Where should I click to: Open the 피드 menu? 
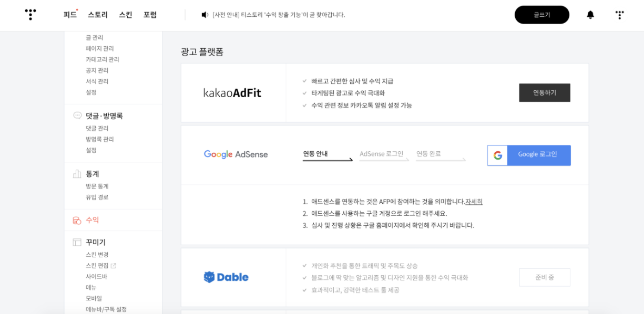[x=70, y=15]
